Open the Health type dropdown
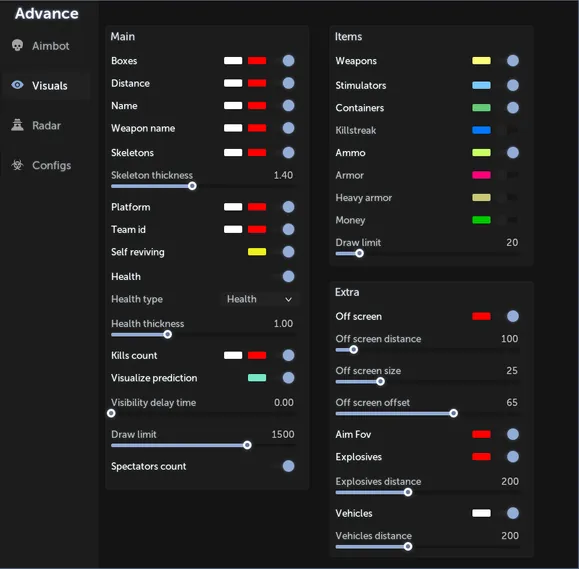Viewport: 579px width, 569px height. pos(260,299)
